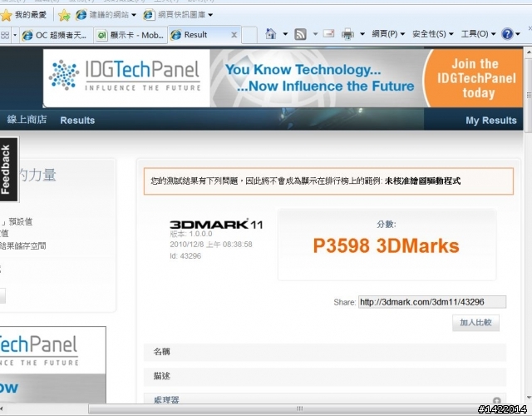The width and height of the screenshot is (532, 416).
Task: Open the Quick Tabs grid icon
Action: tap(5, 35)
